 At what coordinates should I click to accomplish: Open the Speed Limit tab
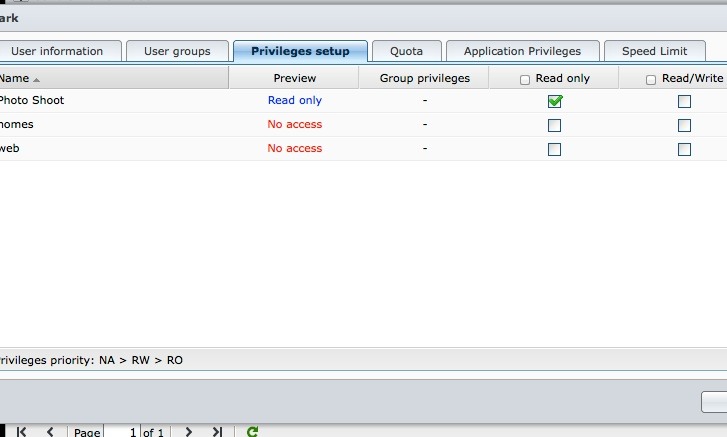(x=654, y=51)
